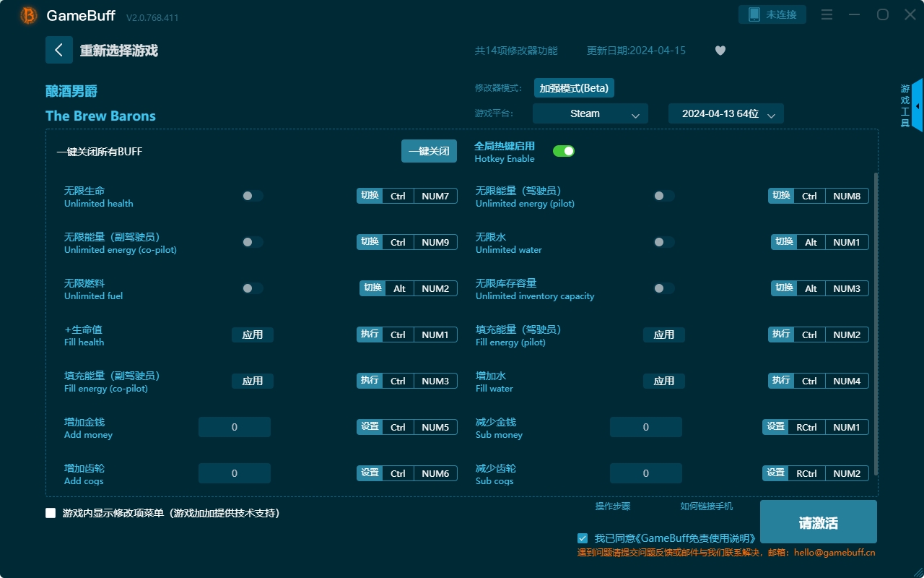
Task: Click the Sub money value field
Action: (646, 427)
